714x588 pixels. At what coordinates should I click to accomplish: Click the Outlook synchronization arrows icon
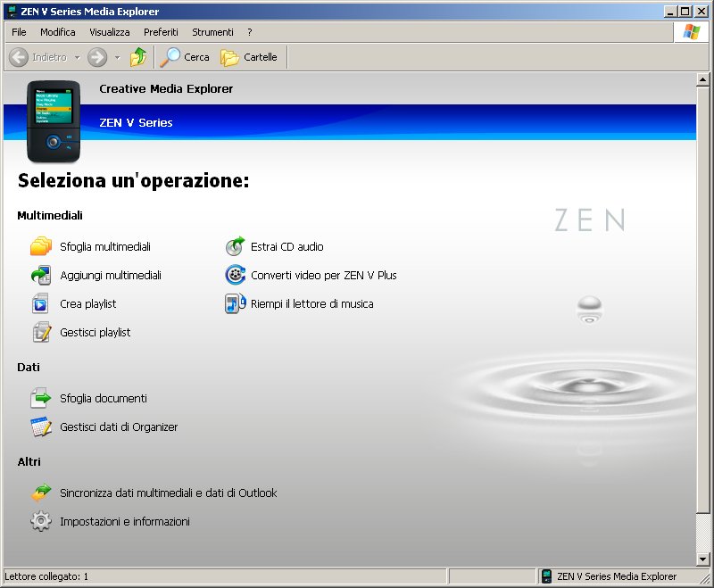pos(41,493)
